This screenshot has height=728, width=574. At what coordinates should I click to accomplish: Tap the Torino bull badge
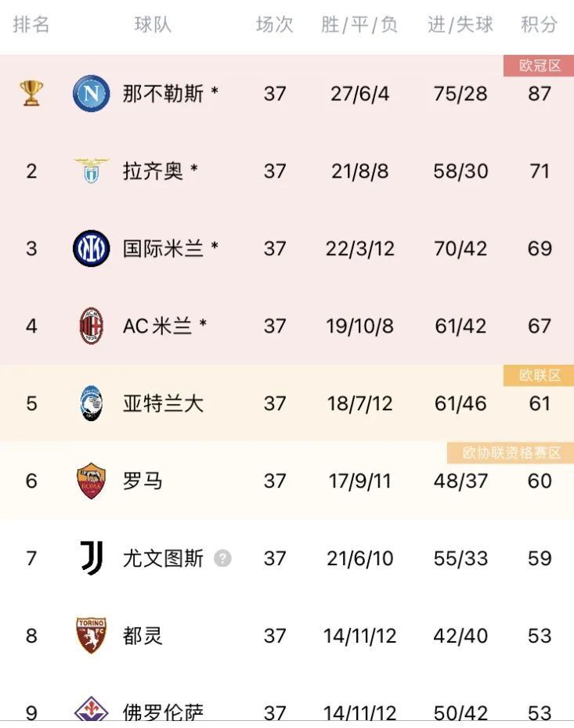(x=92, y=635)
